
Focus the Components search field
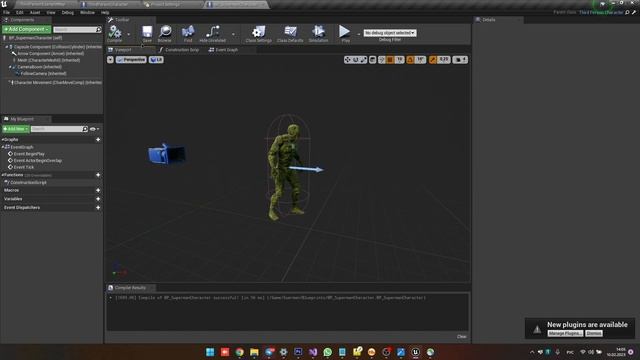tap(77, 29)
